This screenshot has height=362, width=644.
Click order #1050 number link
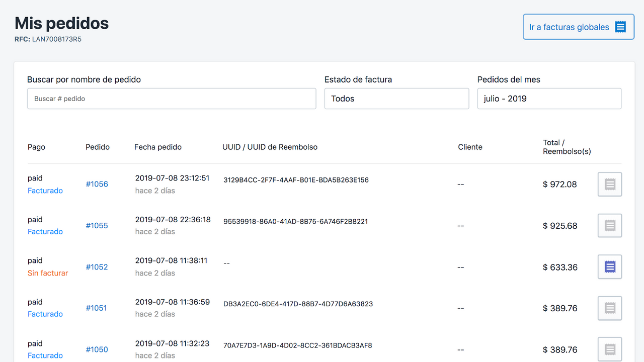tap(97, 349)
